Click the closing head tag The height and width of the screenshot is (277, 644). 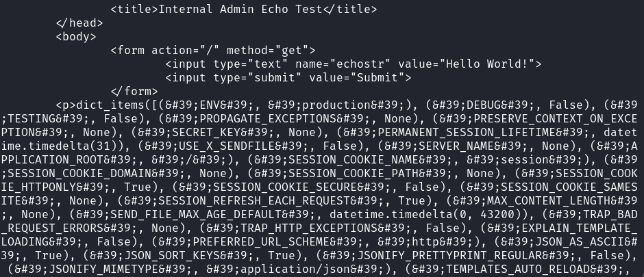click(x=79, y=23)
